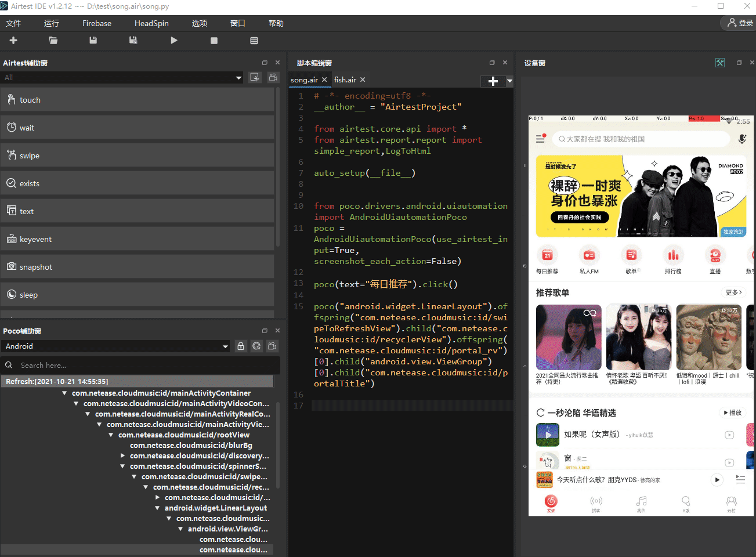Click the camera record icon in Airtest assistant
This screenshot has width=756, height=557.
pyautogui.click(x=273, y=77)
